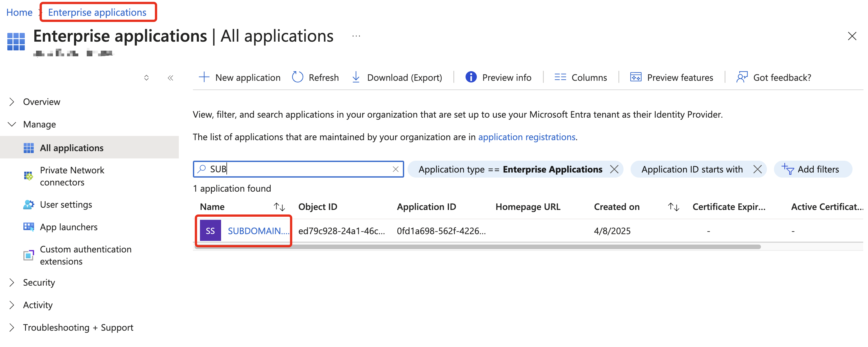
Task: Select App launchers in the sidebar
Action: coord(69,227)
